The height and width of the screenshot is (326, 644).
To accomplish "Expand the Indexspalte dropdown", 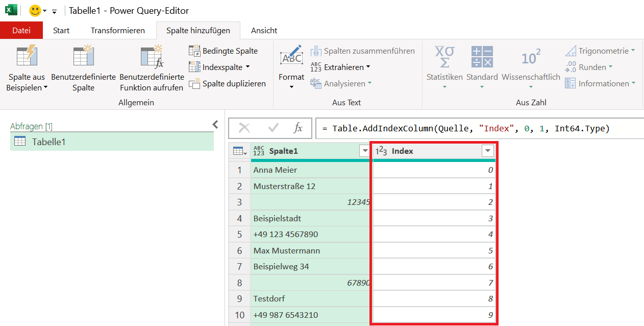I will tap(248, 67).
